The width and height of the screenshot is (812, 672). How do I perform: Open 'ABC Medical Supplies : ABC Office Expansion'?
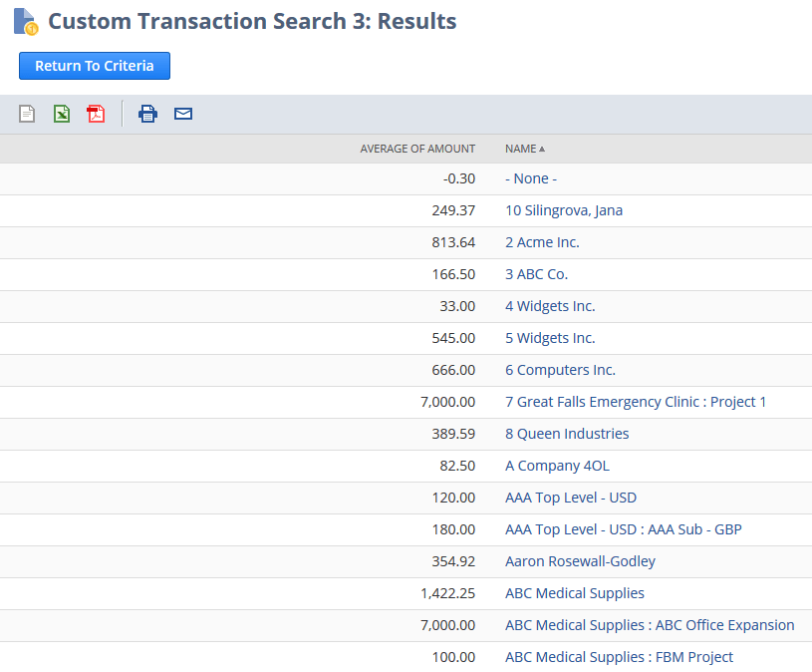point(650,625)
